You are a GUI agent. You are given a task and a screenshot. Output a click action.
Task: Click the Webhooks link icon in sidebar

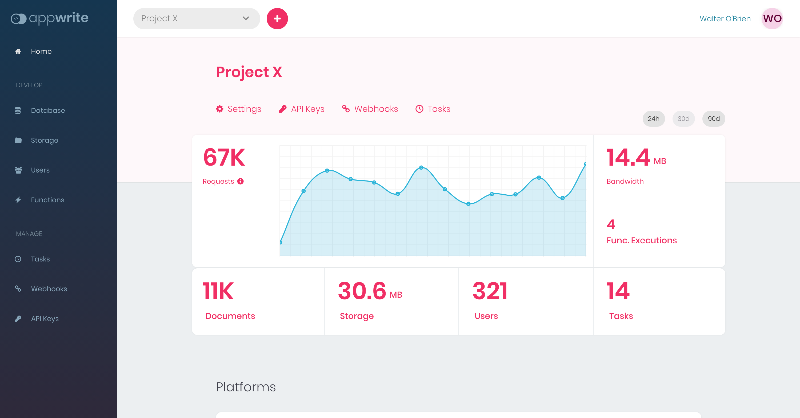point(18,289)
